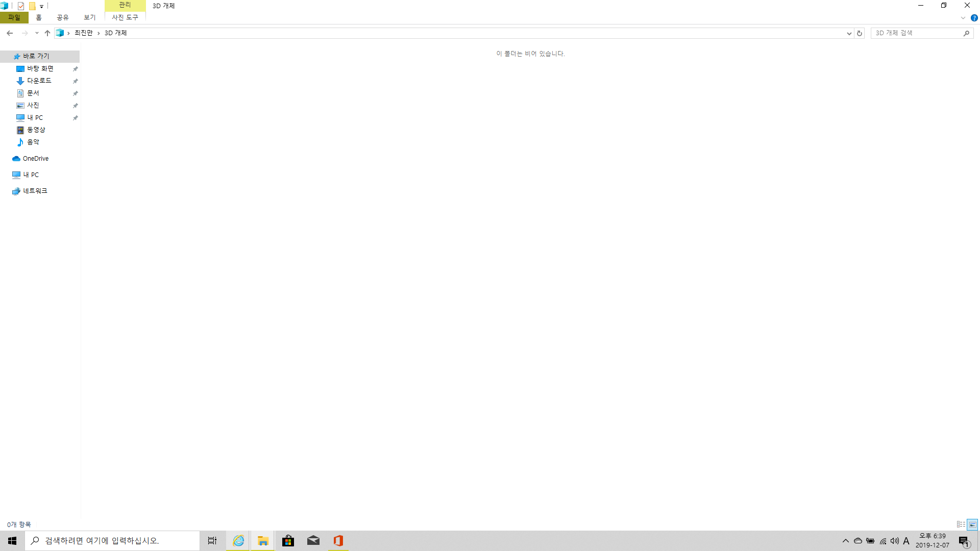Click the 3D object icon in address bar

click(60, 33)
